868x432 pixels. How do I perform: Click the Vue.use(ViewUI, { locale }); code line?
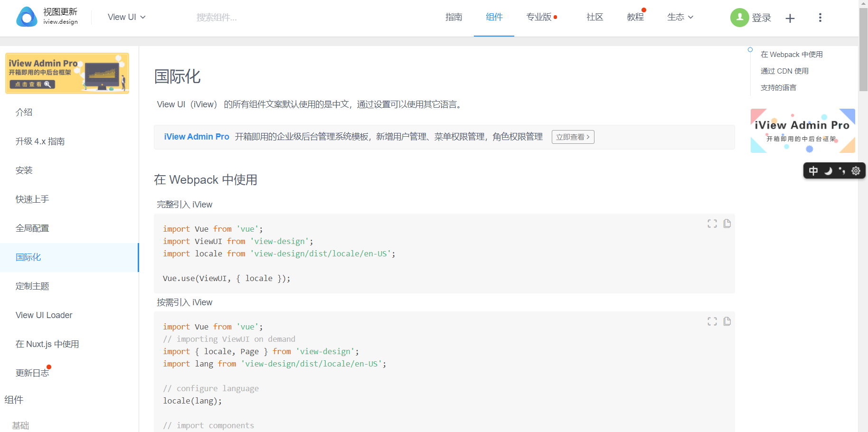coord(226,279)
